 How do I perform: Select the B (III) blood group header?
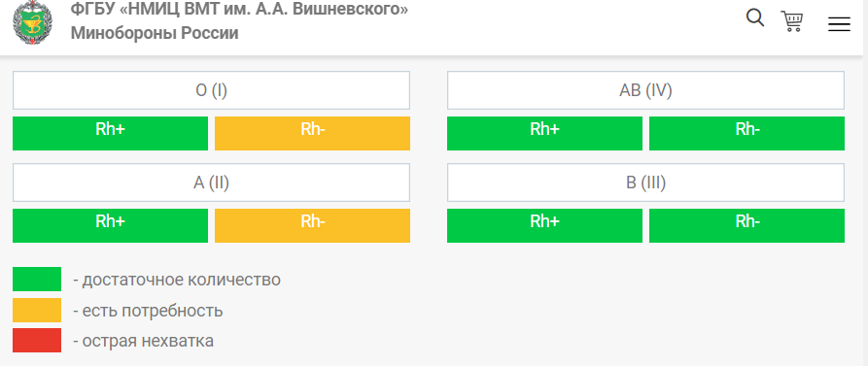646,183
